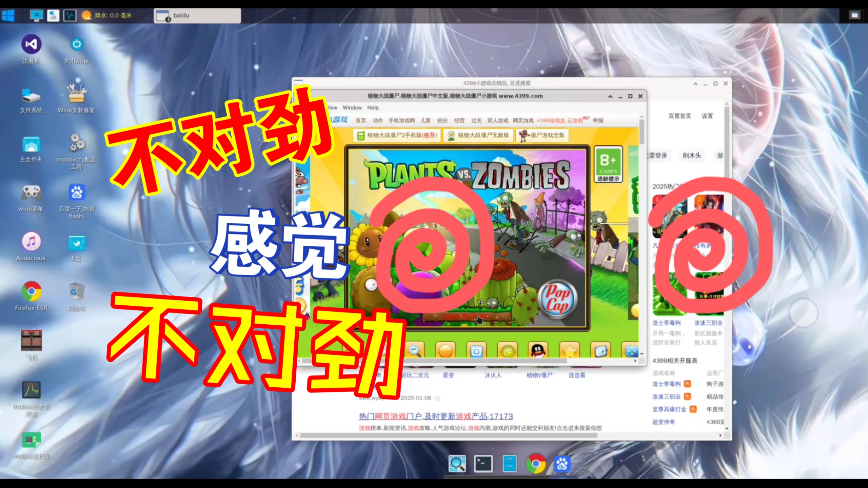
Task: Open the terminal from the bottom dock
Action: (483, 464)
